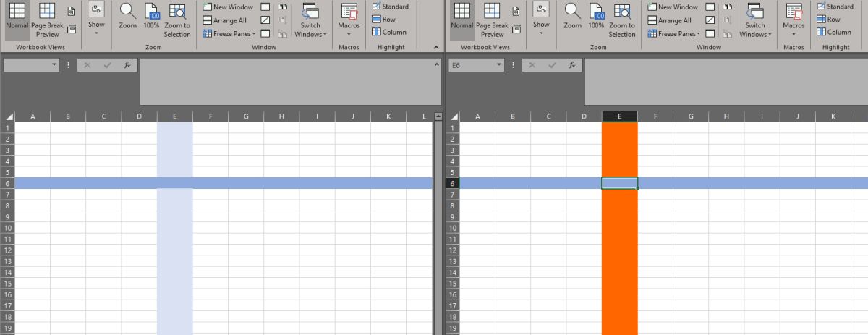Expand the Show dropdown in left window
The height and width of the screenshot is (335, 868).
point(96,20)
